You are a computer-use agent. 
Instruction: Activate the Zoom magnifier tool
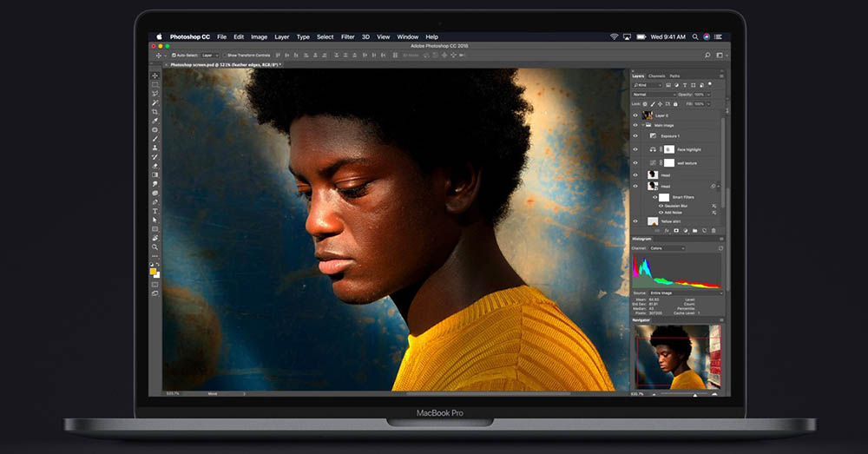[155, 247]
